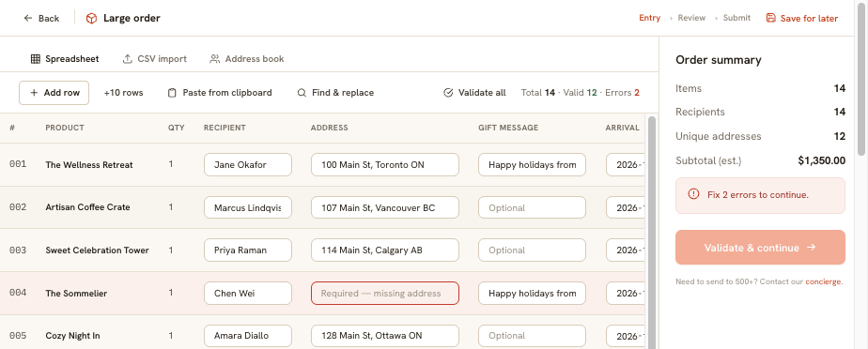
Task: Add +10 rows to the spreadsheet
Action: 123,93
